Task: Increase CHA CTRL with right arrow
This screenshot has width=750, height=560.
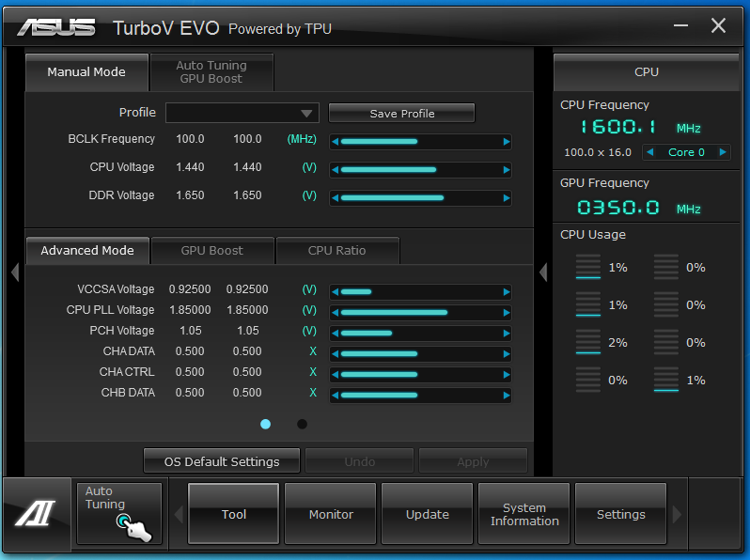Action: click(506, 375)
